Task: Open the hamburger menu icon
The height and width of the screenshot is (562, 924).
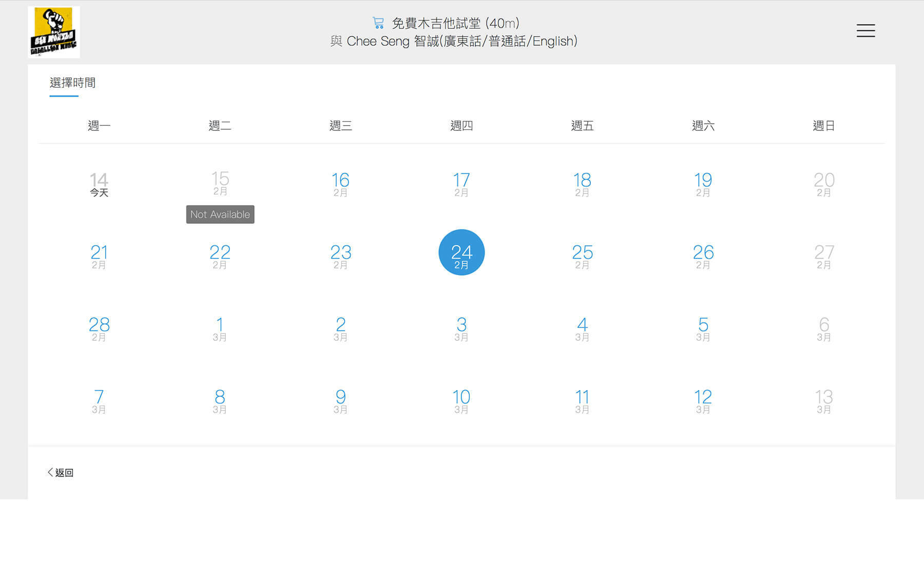Action: tap(865, 31)
